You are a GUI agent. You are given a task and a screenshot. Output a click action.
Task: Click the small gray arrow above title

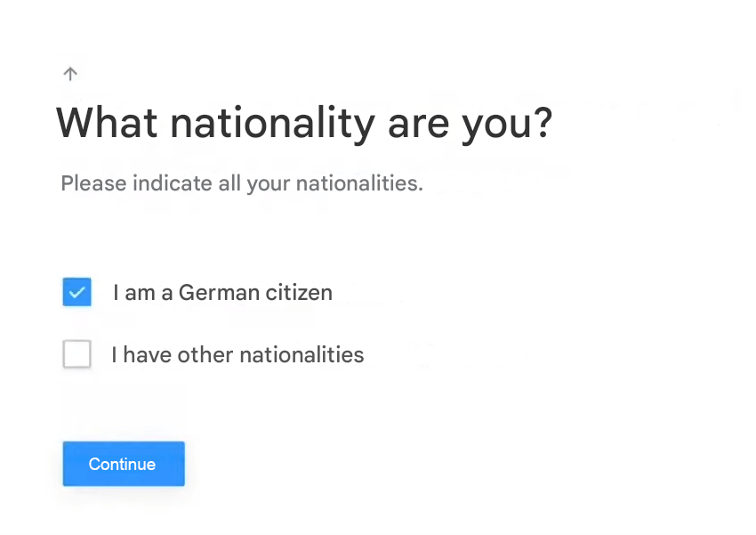click(x=71, y=74)
